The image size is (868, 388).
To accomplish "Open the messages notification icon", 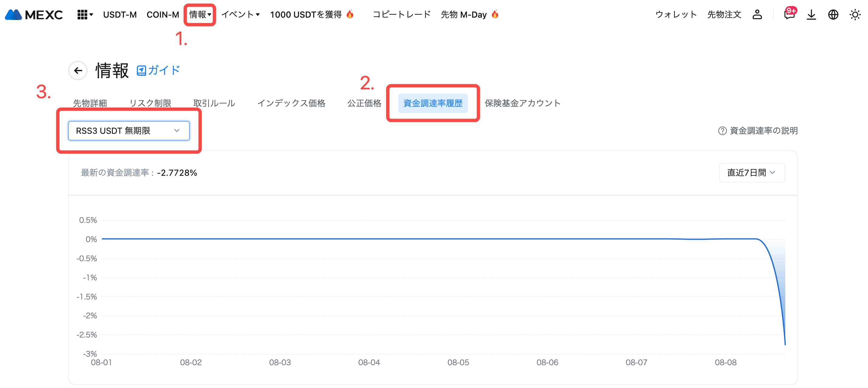I will 789,15.
